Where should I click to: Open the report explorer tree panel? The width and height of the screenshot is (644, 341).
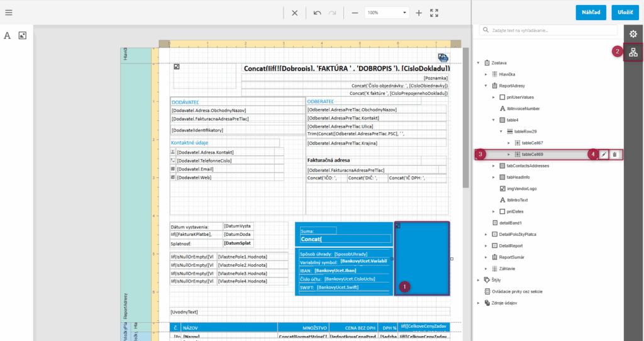pyautogui.click(x=633, y=53)
